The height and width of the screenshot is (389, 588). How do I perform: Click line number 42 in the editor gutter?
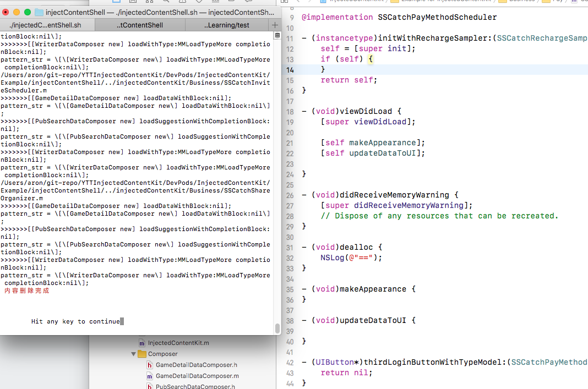click(x=290, y=363)
